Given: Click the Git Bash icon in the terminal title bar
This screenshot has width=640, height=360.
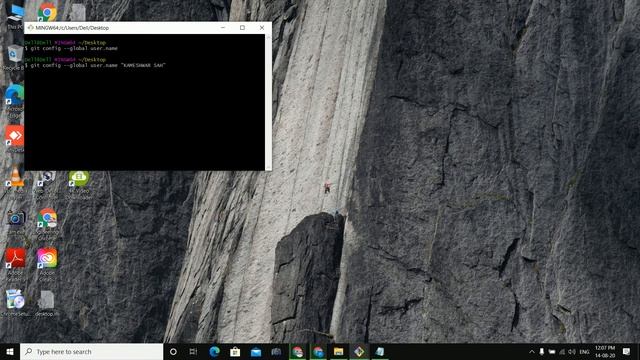Looking at the screenshot, I should click(30, 28).
